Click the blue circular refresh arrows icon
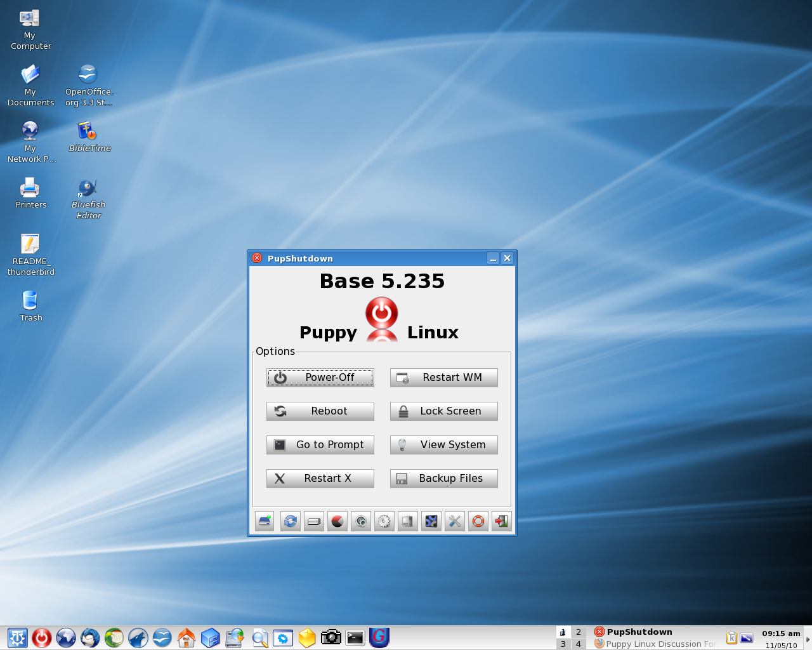This screenshot has width=812, height=650. tap(291, 521)
